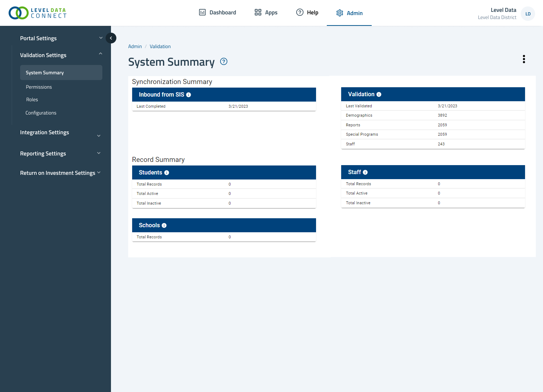The height and width of the screenshot is (392, 543).
Task: Click Total Records under Staff card
Action: point(358,184)
